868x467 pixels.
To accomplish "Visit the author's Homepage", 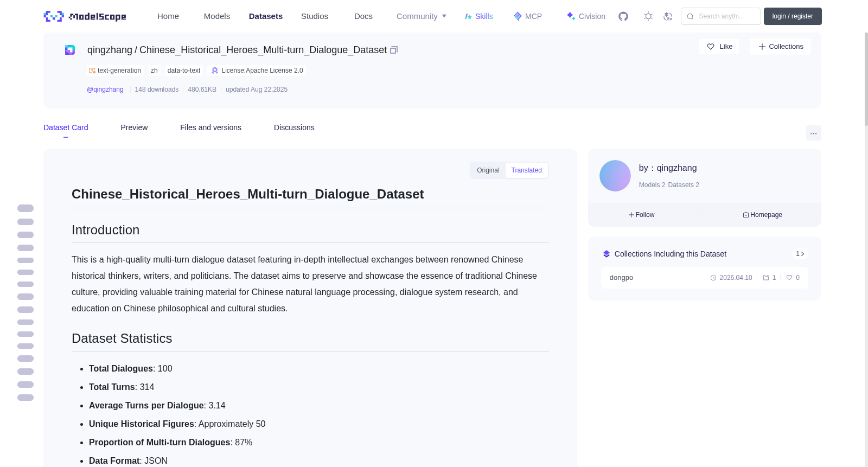I will tap(762, 215).
